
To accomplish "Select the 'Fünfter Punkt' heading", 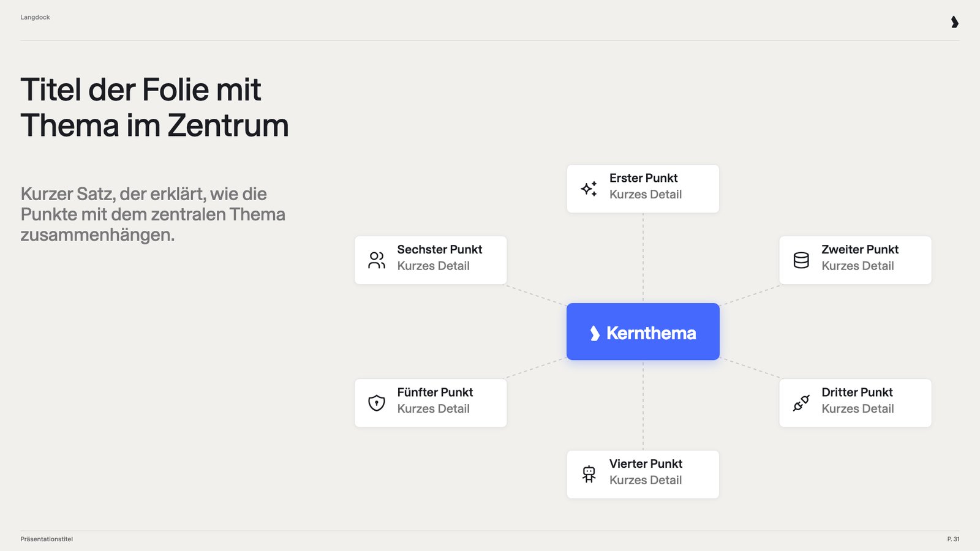I will click(x=435, y=392).
